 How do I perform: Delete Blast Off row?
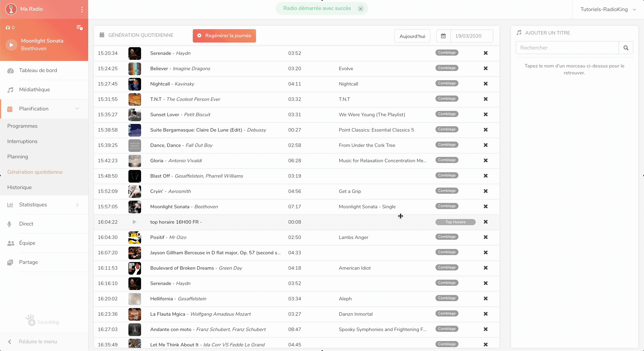(485, 176)
